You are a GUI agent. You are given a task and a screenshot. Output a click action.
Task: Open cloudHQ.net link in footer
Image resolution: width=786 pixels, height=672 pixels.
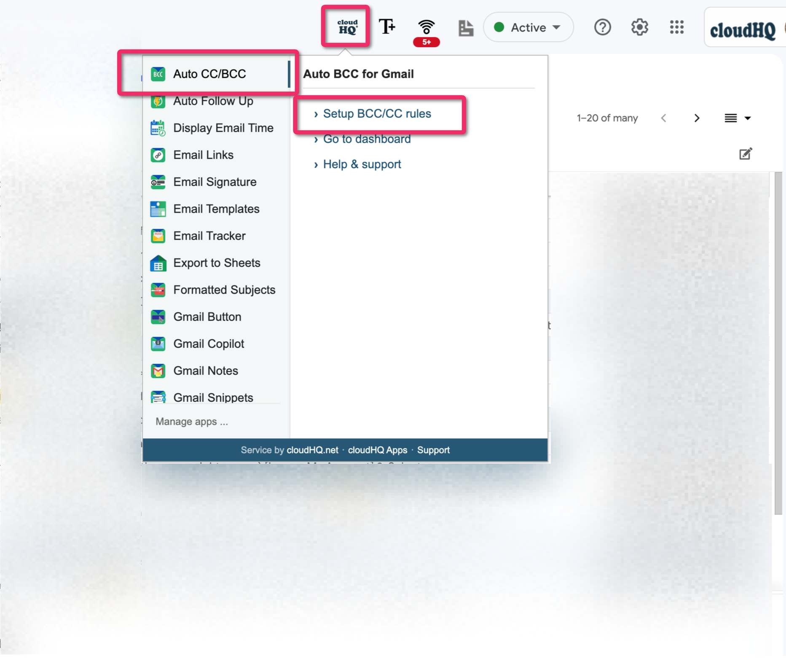(312, 450)
